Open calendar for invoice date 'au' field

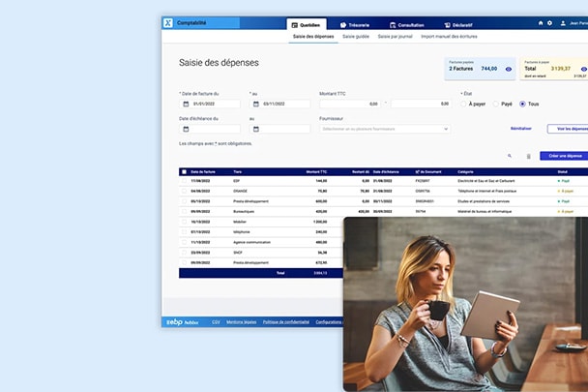(255, 104)
